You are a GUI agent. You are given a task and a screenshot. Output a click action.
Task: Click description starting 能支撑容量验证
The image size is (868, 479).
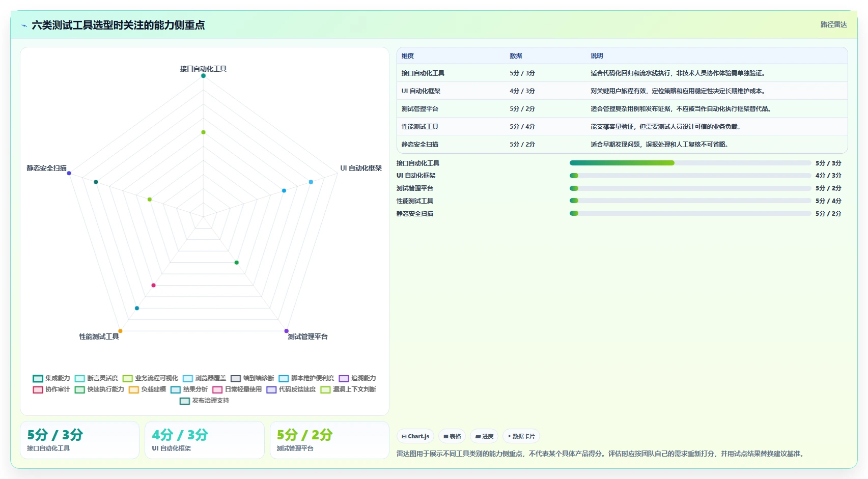[667, 127]
